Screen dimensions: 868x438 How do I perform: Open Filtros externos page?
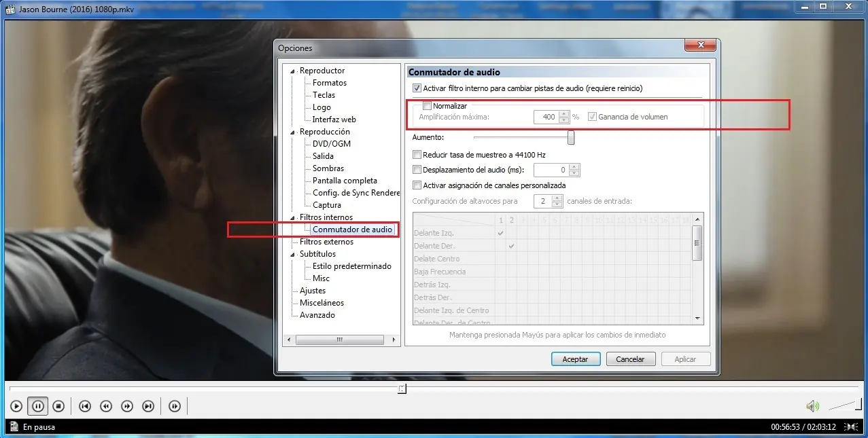tap(326, 242)
